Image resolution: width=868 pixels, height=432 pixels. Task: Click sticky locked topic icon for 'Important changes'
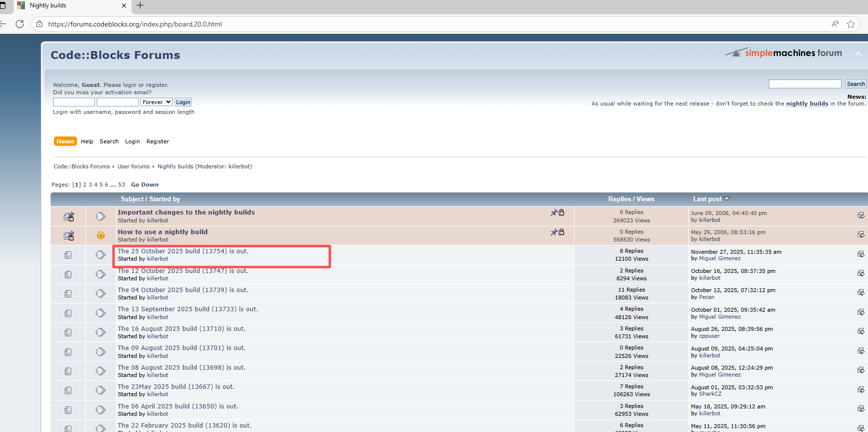(69, 216)
